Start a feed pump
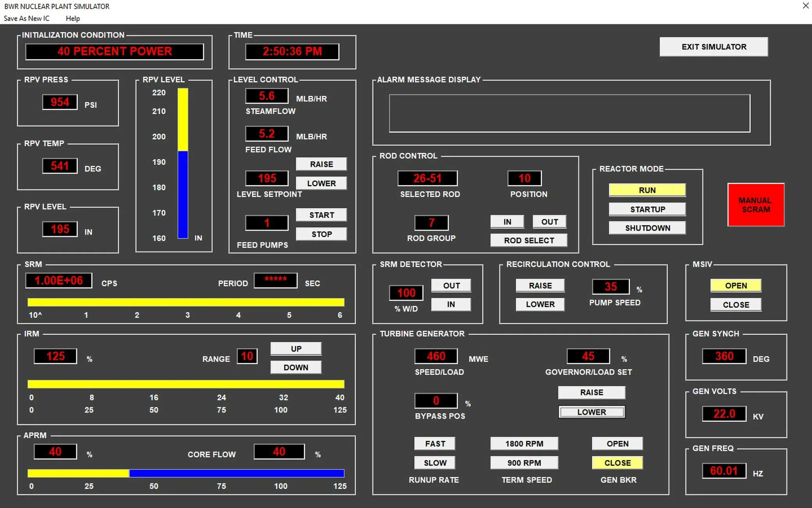The image size is (812, 508). pos(321,215)
